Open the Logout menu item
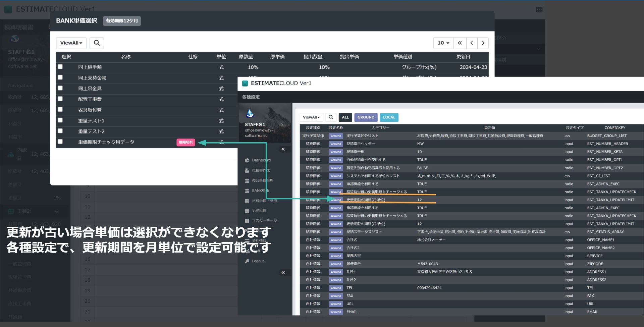Viewport: 644px width, 327px height. [x=258, y=261]
